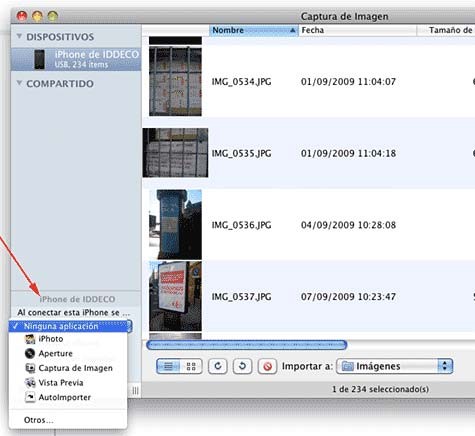Click the horizontal scrollbar thumb
Image resolution: width=475 pixels, height=436 pixels.
coord(247,345)
